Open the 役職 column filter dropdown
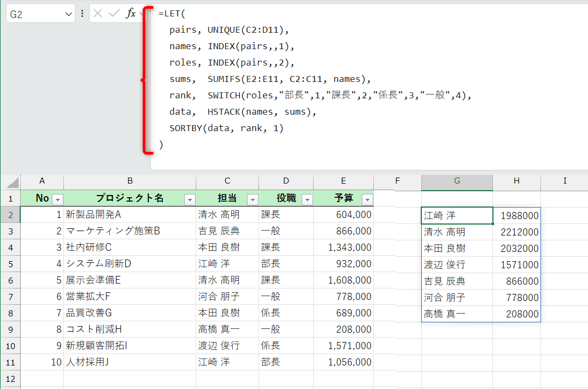This screenshot has height=389, width=588. pyautogui.click(x=306, y=199)
